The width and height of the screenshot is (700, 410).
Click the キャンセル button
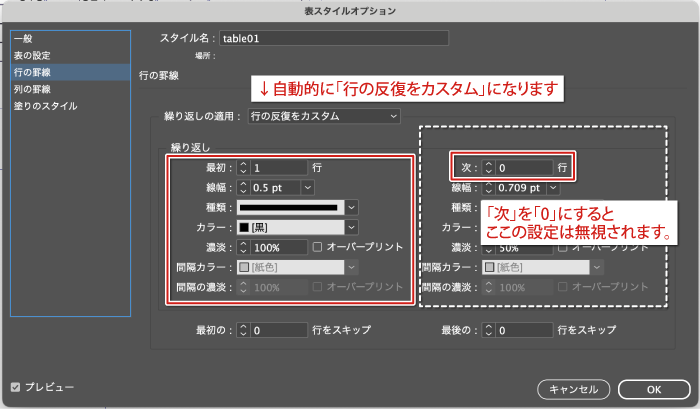pos(573,388)
